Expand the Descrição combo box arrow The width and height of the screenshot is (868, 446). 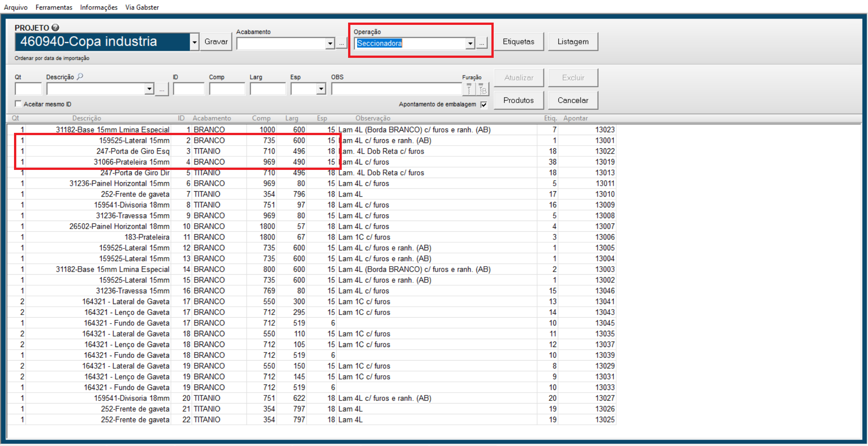(149, 89)
